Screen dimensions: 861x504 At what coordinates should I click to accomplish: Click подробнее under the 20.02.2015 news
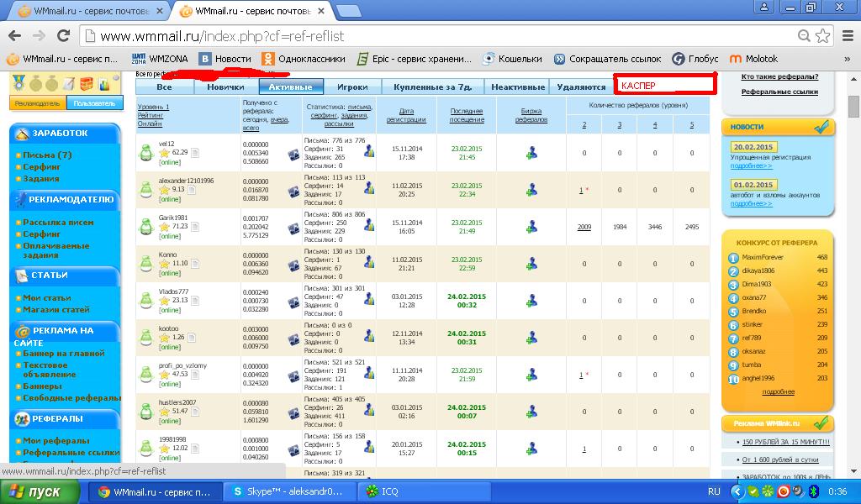[x=751, y=166]
